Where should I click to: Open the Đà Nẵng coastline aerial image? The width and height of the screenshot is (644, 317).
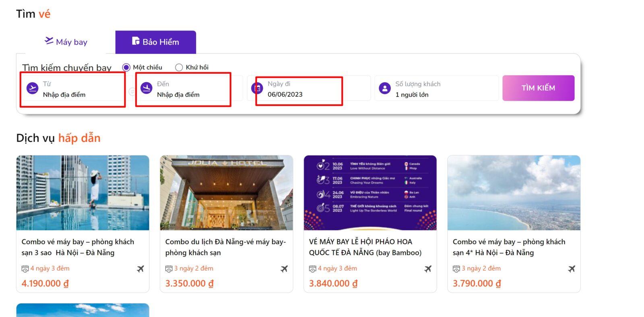pos(514,193)
